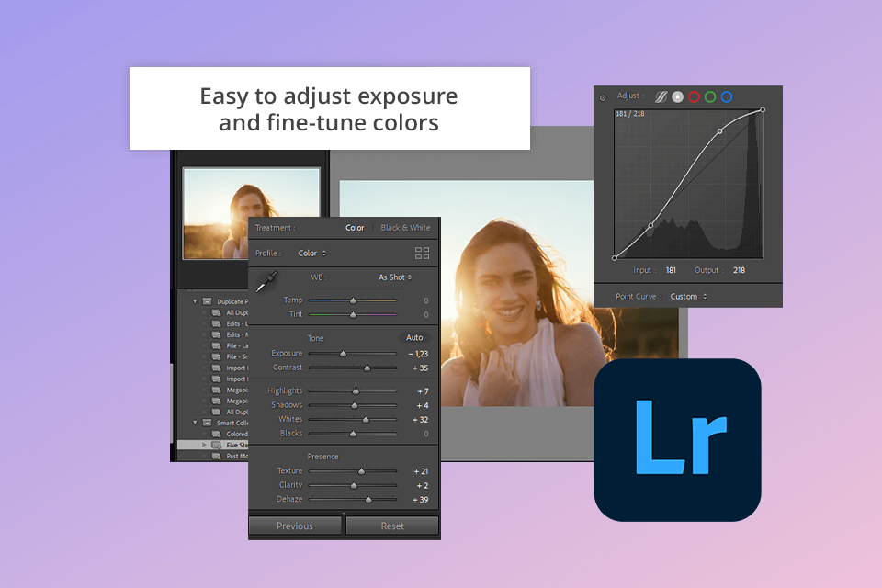Click the Exposure slider handle
882x588 pixels.
[343, 354]
